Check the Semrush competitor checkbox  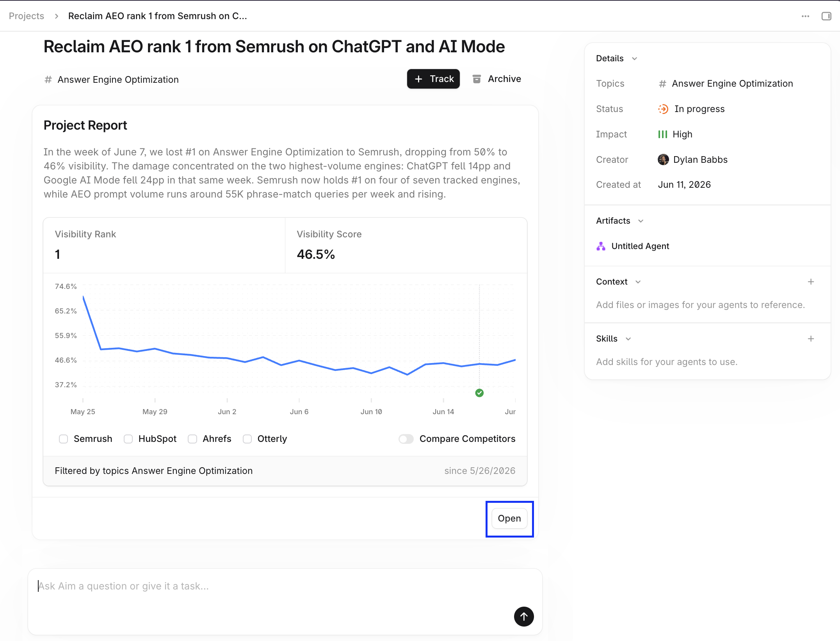(x=63, y=439)
